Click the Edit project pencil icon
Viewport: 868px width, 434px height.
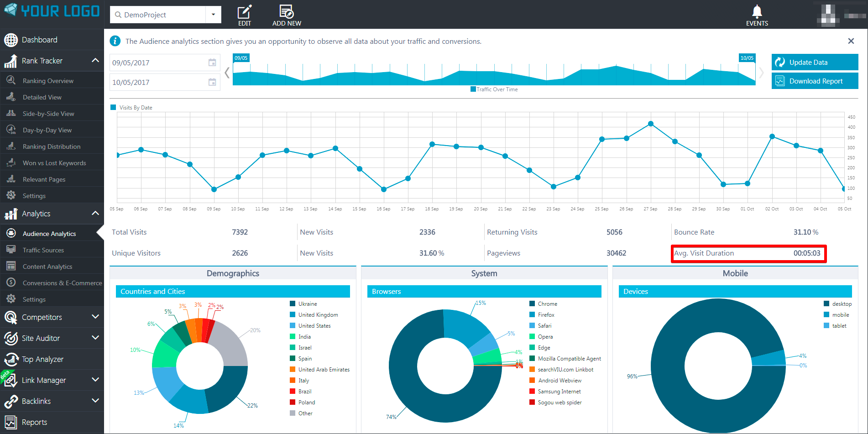pos(244,11)
